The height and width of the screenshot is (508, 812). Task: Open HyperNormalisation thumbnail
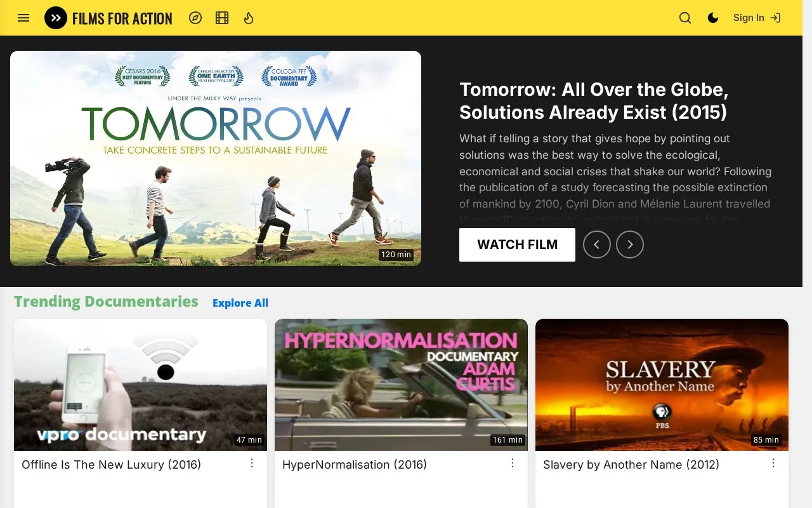coord(401,385)
